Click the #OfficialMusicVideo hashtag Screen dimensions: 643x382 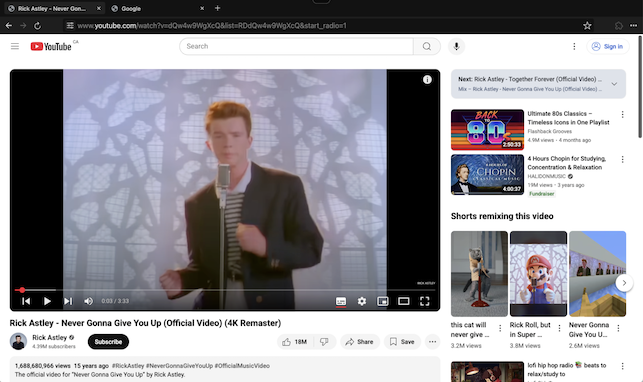(242, 366)
